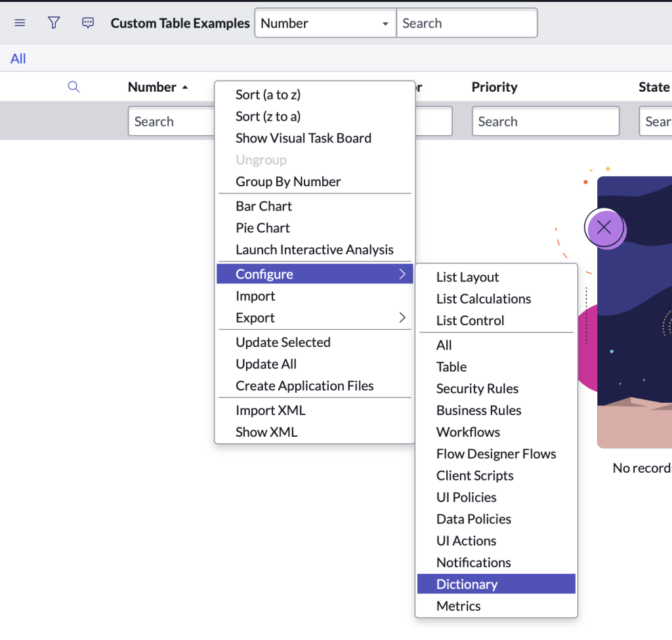Viewport: 672px width, 640px height.
Task: Choose Sort (a to z) option
Action: pos(268,94)
